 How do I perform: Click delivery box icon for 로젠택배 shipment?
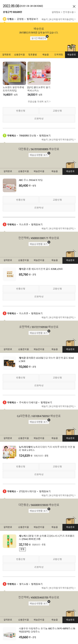71,343
